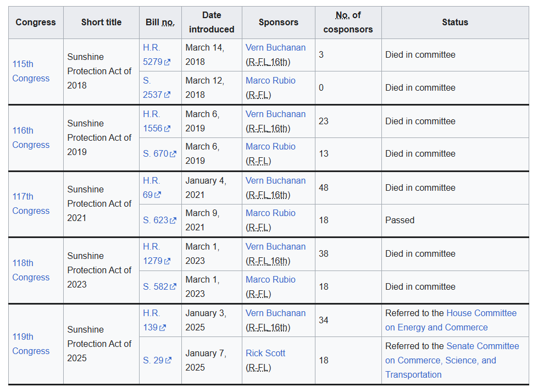Open Senate Committee on Commerce, Science, and Transportation link
Image resolution: width=538 pixels, height=392 pixels.
click(452, 361)
